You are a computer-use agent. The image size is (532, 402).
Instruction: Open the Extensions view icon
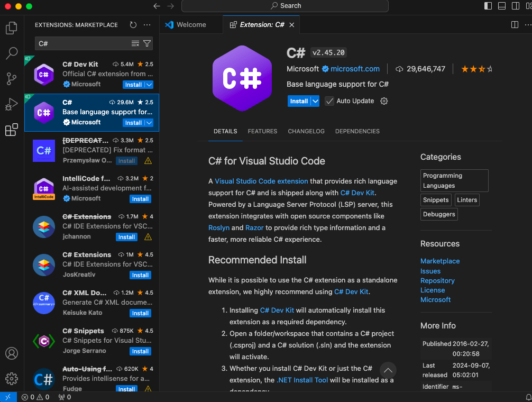(x=12, y=130)
